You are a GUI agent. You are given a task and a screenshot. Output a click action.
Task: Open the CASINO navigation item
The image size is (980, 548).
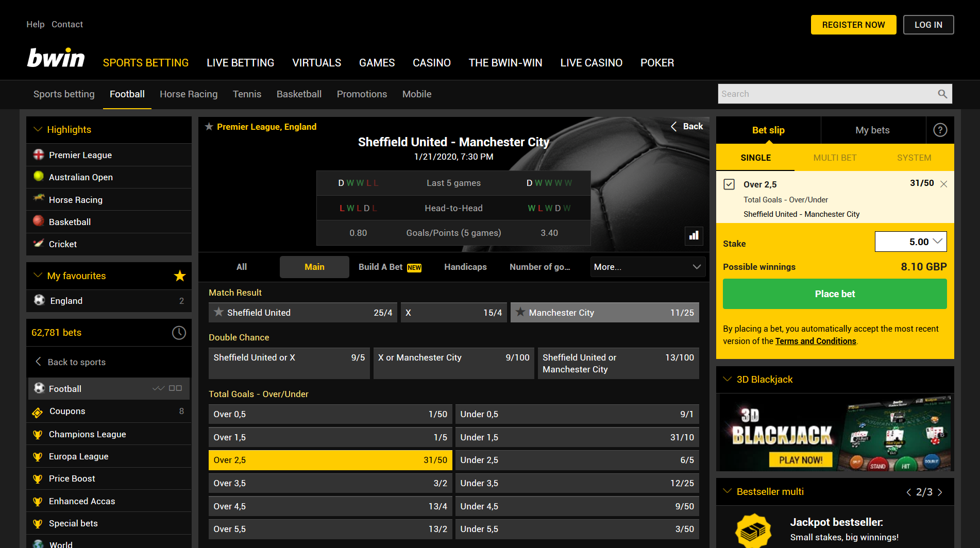(x=432, y=63)
